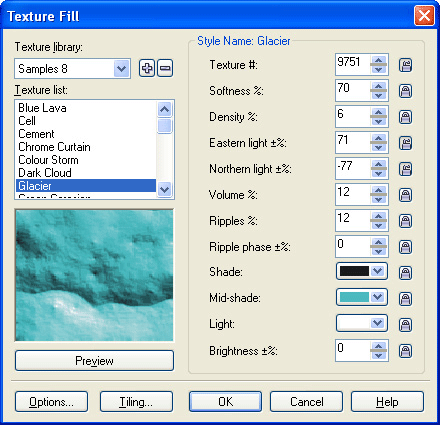Remove texture with the minus icon
Image resolution: width=440 pixels, height=425 pixels.
tap(165, 68)
